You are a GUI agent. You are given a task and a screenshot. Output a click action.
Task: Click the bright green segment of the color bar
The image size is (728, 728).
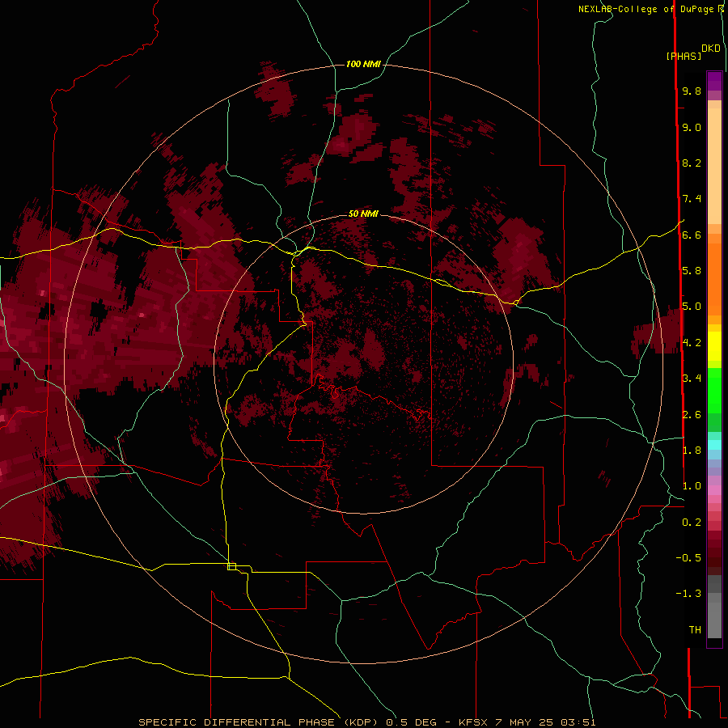pyautogui.click(x=714, y=390)
